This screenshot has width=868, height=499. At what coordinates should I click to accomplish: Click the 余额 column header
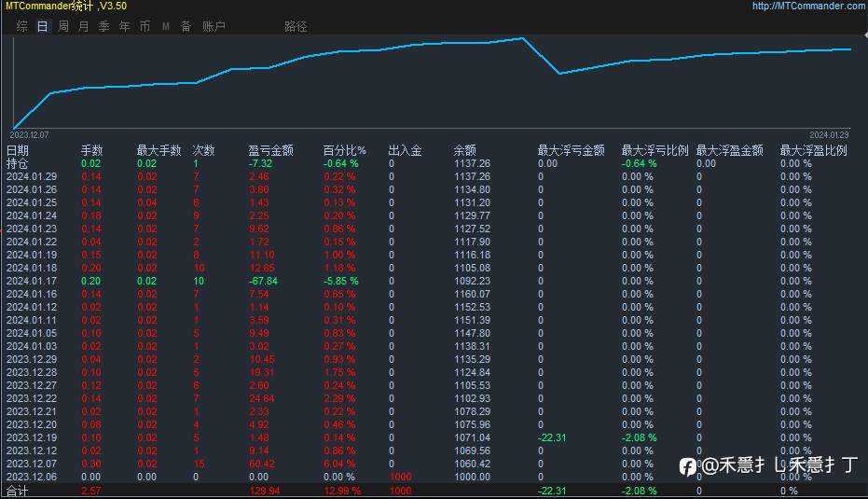pyautogui.click(x=465, y=150)
